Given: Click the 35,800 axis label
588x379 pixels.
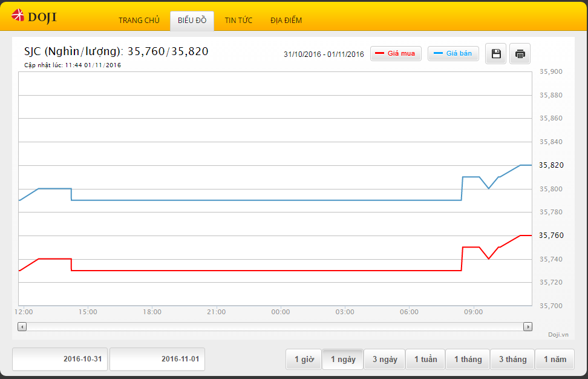Looking at the screenshot, I should pos(551,189).
